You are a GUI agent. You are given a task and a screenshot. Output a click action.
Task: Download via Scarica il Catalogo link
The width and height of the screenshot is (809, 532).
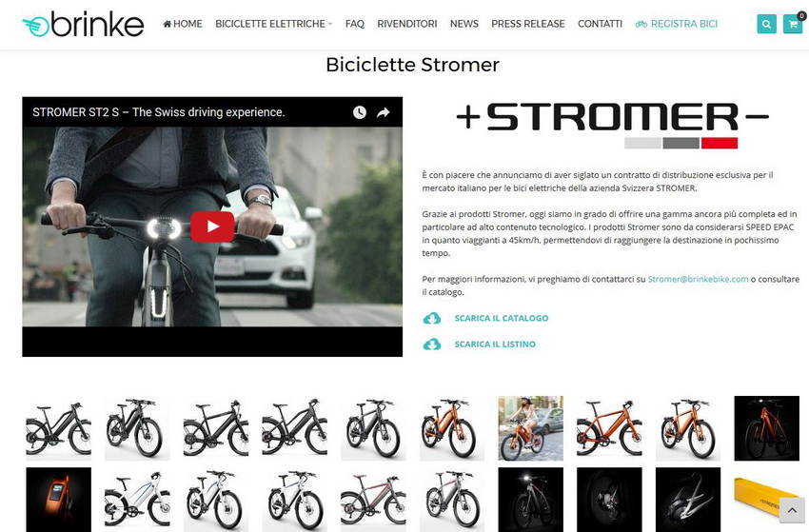[502, 319]
